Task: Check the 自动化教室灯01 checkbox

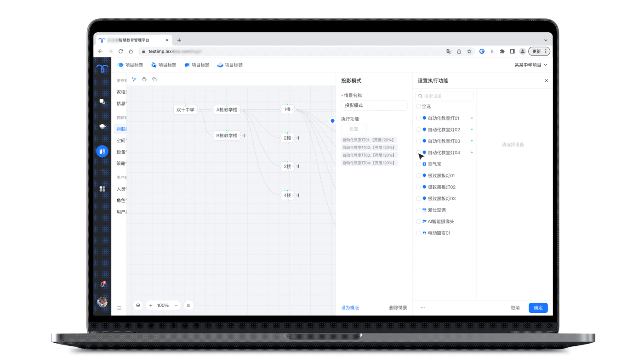Action: tap(418, 118)
